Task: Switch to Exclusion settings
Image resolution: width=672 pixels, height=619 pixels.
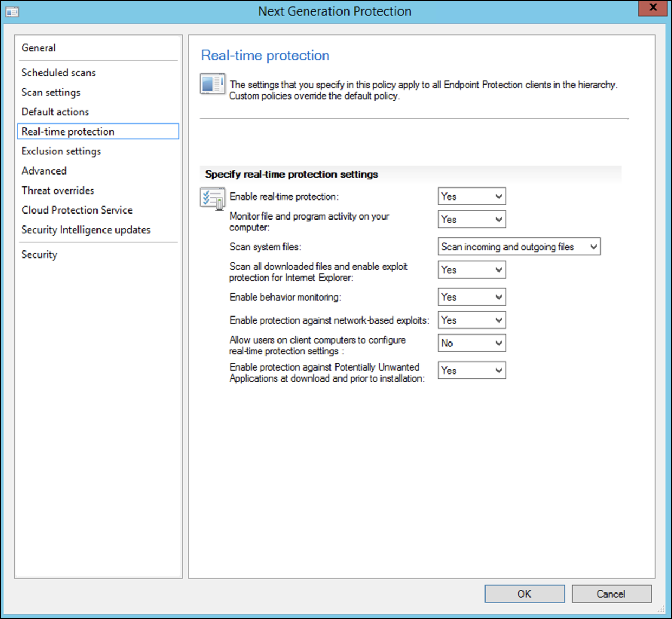Action: [61, 151]
